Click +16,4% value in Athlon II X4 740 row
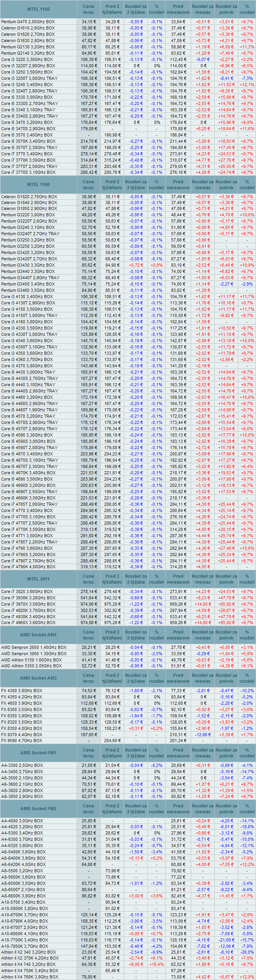 coord(157,964)
